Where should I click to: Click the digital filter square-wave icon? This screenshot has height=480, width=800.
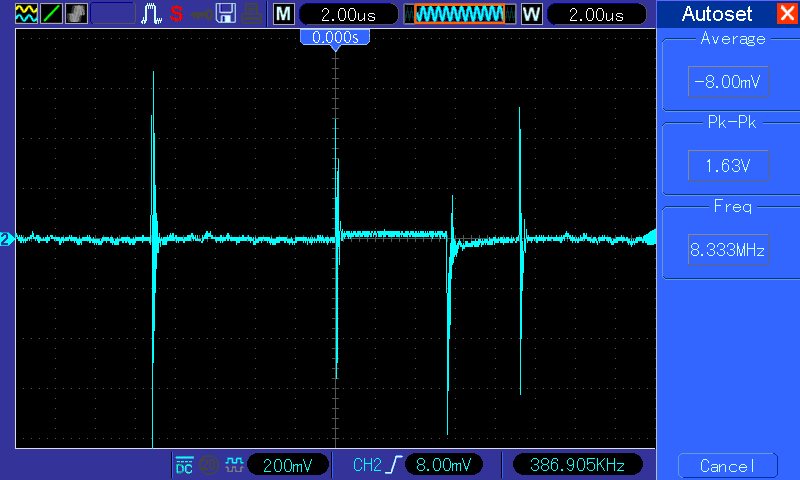pos(234,465)
